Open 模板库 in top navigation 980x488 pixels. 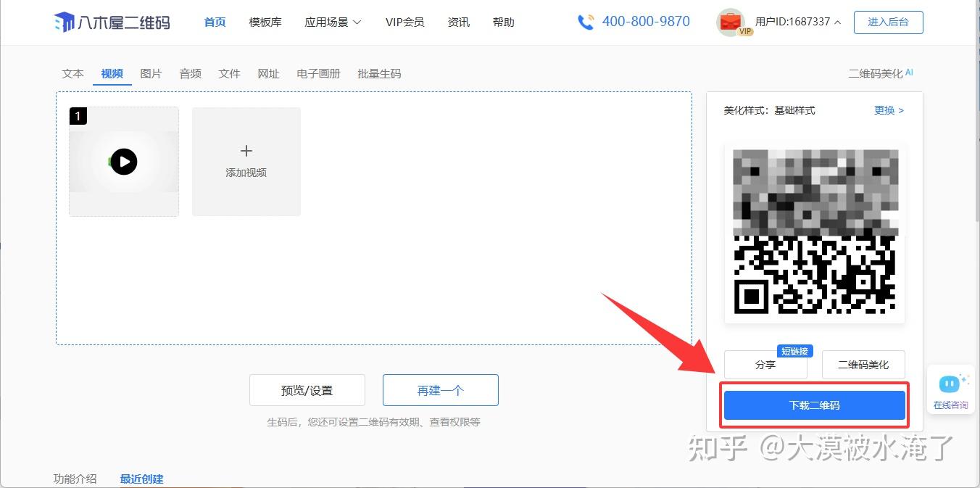coord(265,22)
